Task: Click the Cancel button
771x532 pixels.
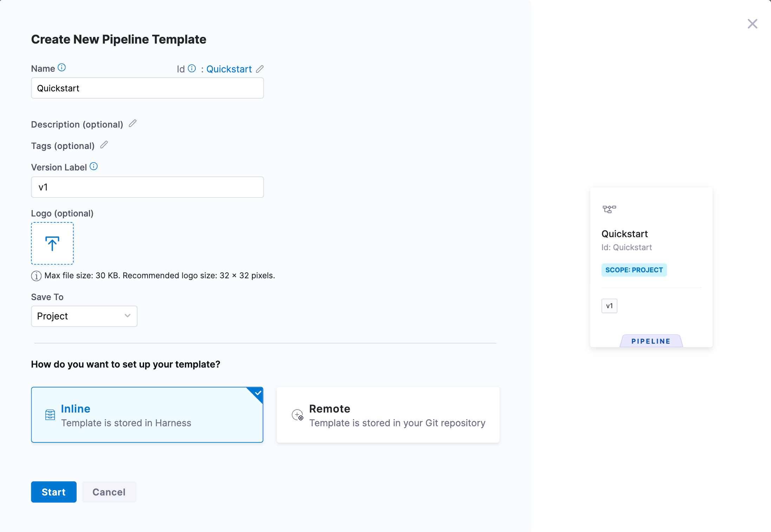Action: click(109, 492)
